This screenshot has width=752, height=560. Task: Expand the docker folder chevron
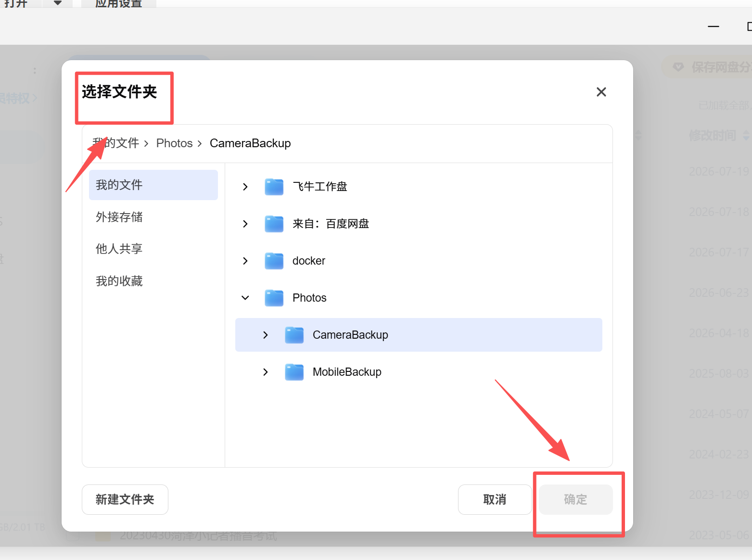coord(245,261)
